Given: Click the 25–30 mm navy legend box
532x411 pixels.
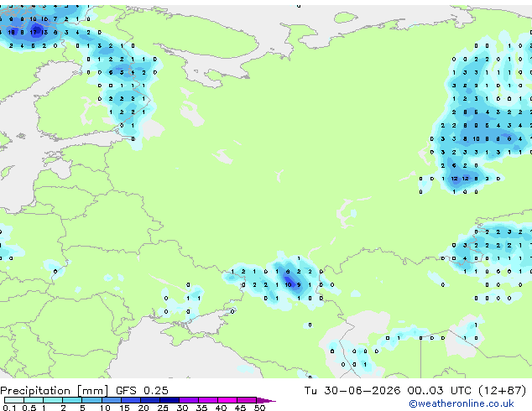Looking at the screenshot, I should pyautogui.click(x=170, y=400).
